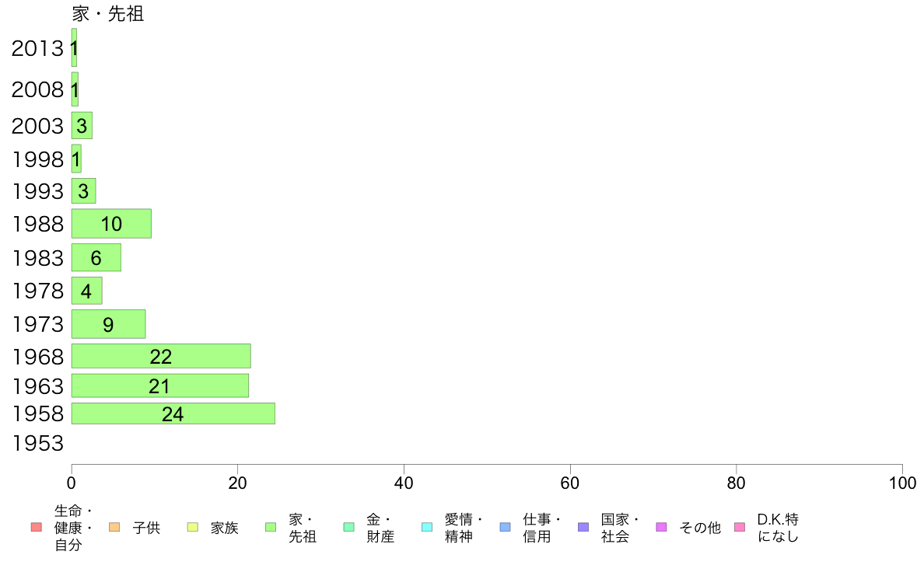Click the 家族 legend text label
The image size is (924, 572).
coord(225,528)
